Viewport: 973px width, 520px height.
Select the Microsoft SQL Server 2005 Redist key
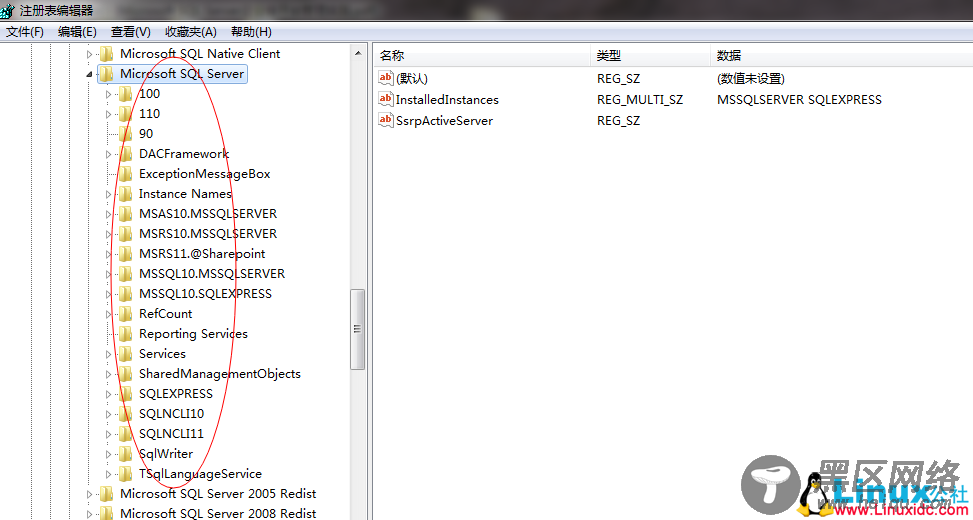click(x=218, y=494)
